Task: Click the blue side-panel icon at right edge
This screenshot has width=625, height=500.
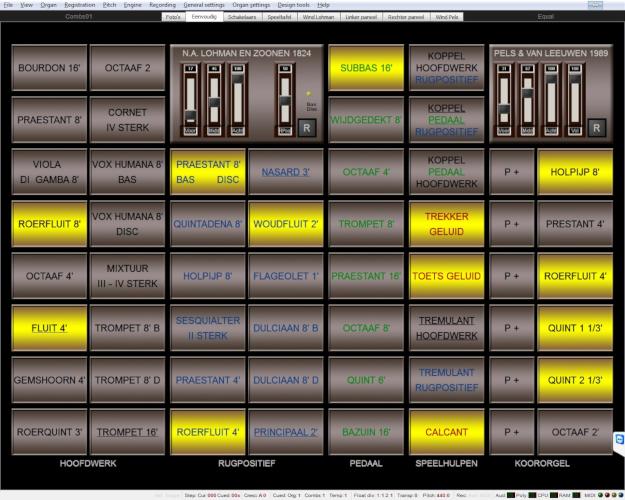Action: (619, 439)
